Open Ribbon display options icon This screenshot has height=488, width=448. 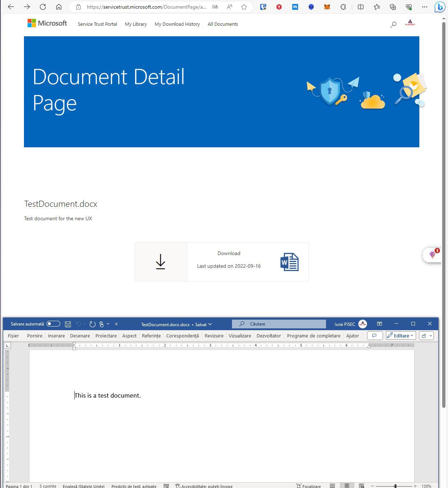pos(379,324)
